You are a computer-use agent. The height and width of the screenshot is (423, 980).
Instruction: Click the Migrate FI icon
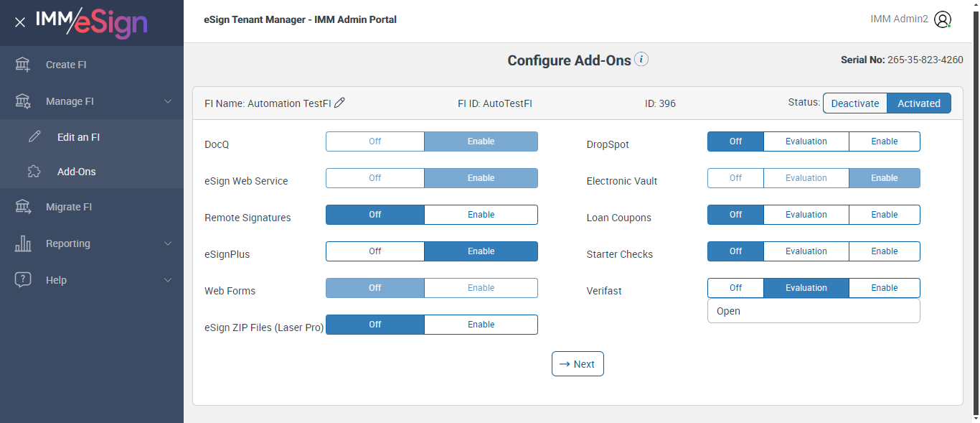(23, 207)
